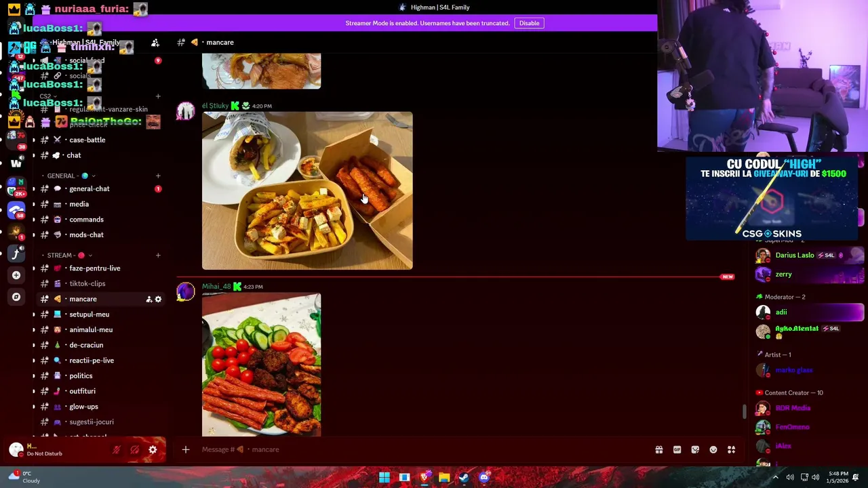The width and height of the screenshot is (868, 488).
Task: Click member FenOmeno in member list
Action: click(x=810, y=427)
